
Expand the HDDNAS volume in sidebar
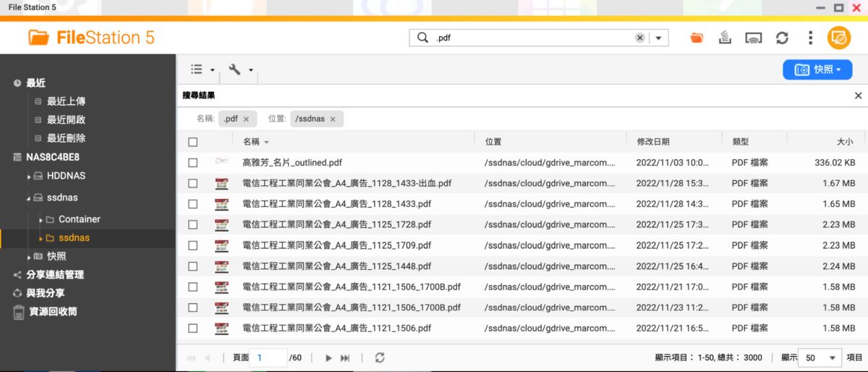pyautogui.click(x=30, y=176)
